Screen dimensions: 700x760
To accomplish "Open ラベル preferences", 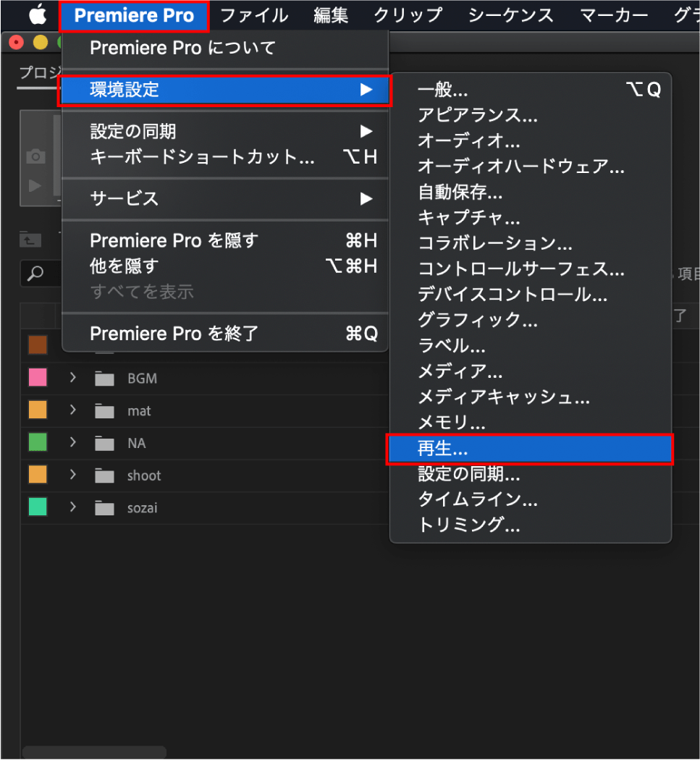I will [x=531, y=346].
